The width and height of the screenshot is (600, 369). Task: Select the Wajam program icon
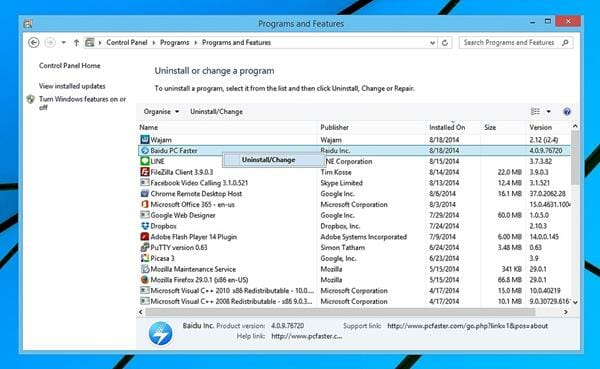(145, 139)
